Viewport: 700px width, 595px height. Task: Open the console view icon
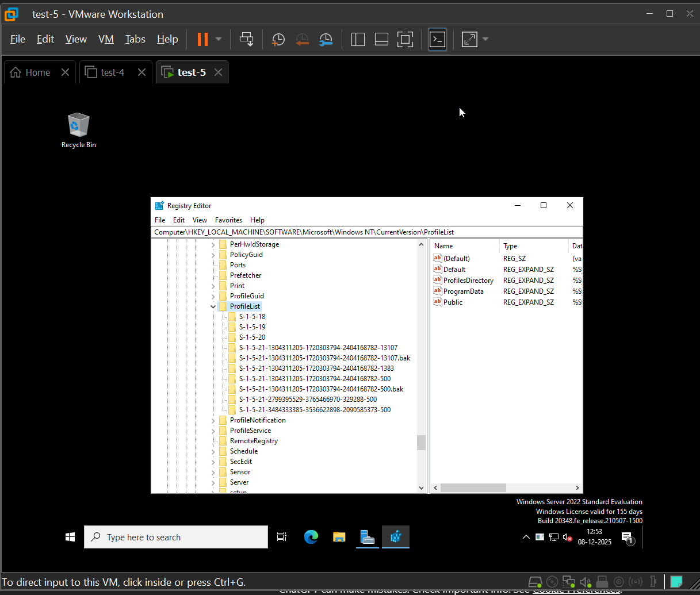[438, 39]
